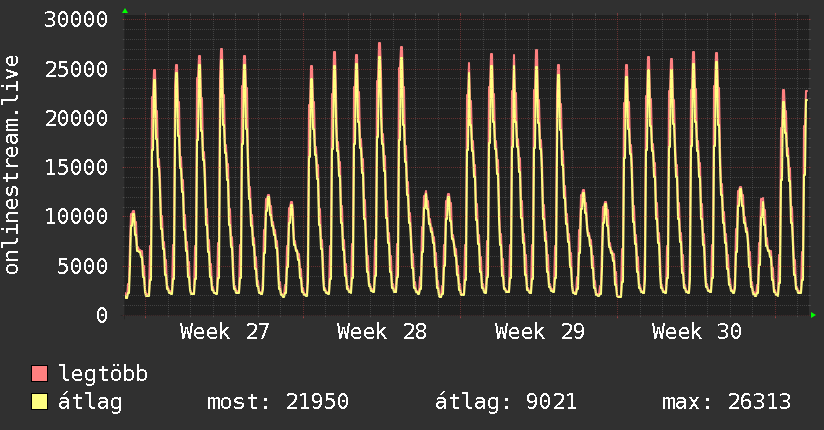The width and height of the screenshot is (824, 430).
Task: Click the 30000 y-axis label
Action: pos(76,20)
